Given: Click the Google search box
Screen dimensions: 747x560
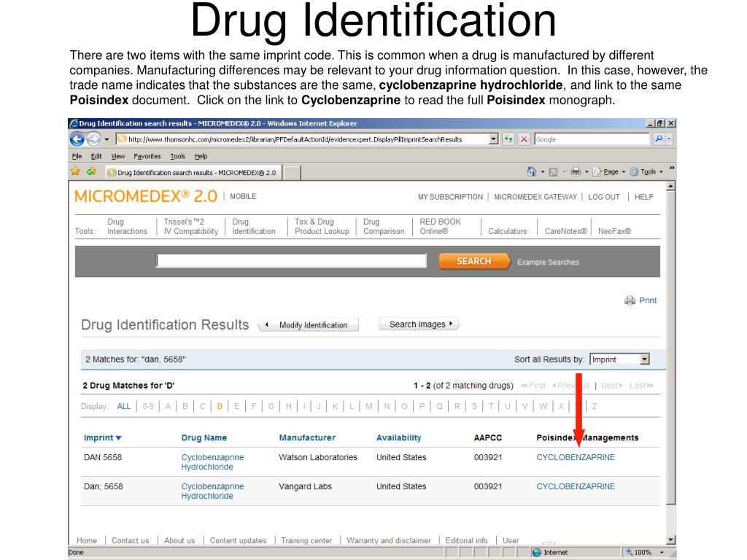Looking at the screenshot, I should click(592, 139).
